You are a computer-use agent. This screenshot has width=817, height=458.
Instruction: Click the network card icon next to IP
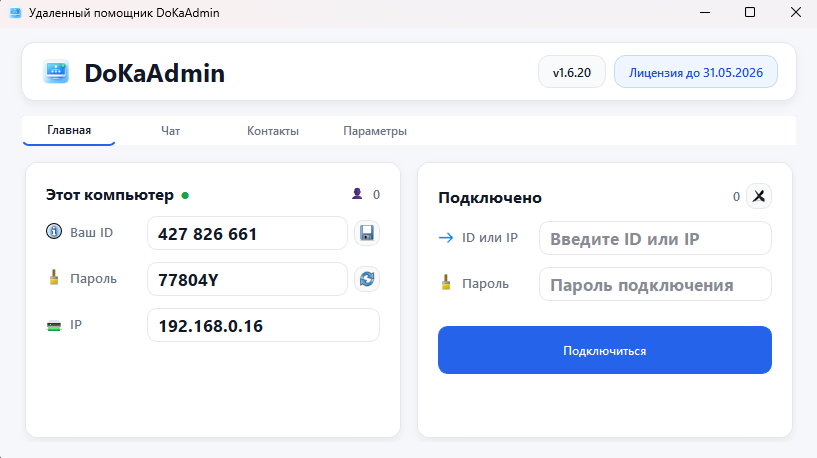pos(54,326)
